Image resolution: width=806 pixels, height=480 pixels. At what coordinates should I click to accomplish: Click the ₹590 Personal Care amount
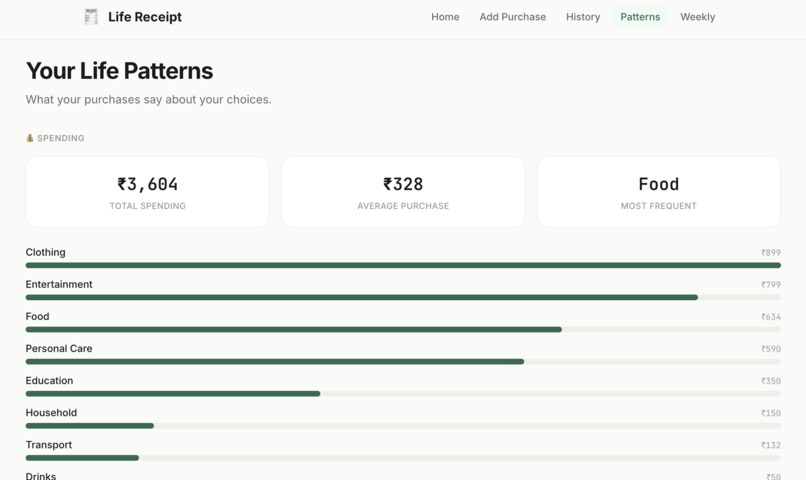(771, 349)
